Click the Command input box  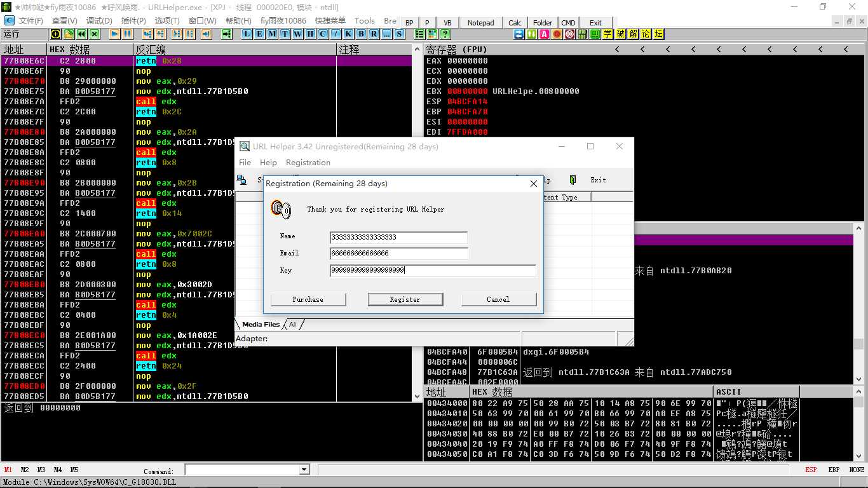[242, 470]
